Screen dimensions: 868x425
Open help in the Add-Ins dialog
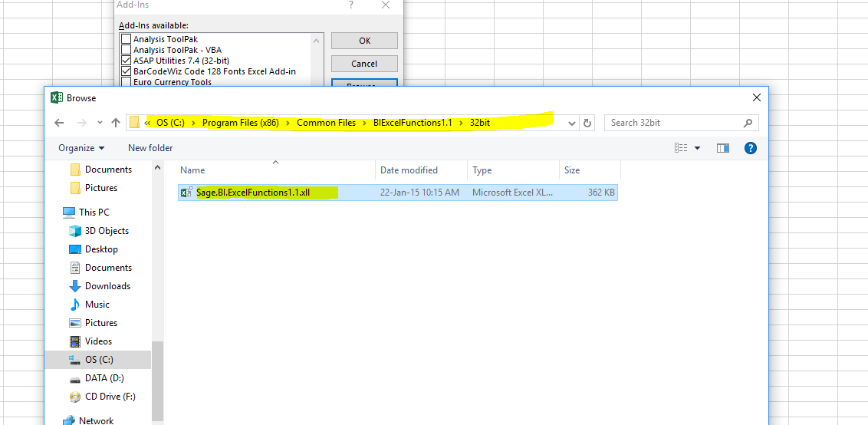(351, 5)
